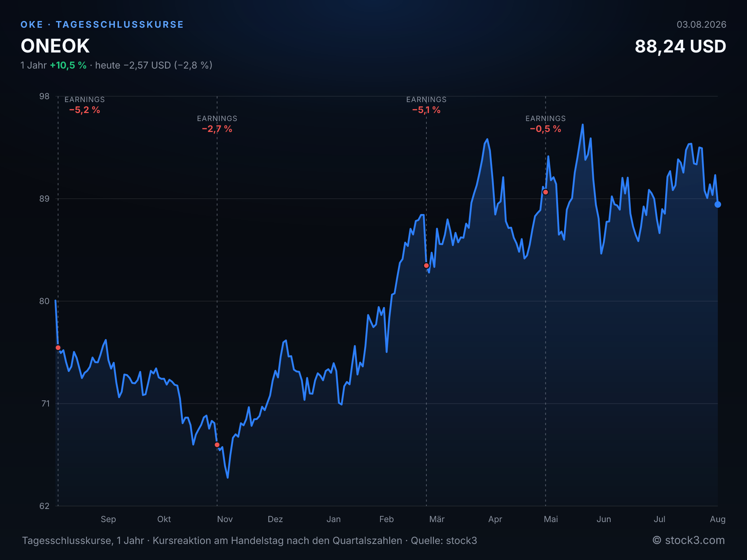Select today's change −2,57 USD (−2,8 %)
Image resolution: width=747 pixels, height=560 pixels.
coord(168,65)
